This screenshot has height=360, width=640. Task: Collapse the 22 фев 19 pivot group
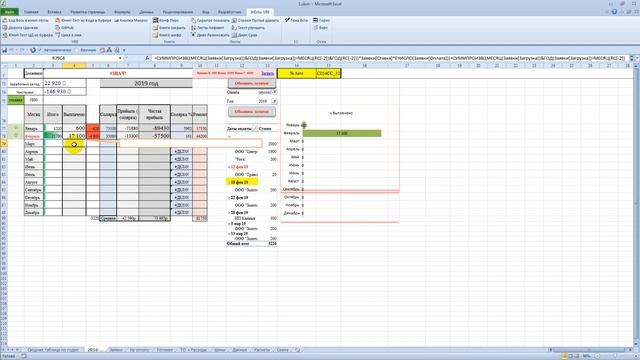(x=229, y=198)
